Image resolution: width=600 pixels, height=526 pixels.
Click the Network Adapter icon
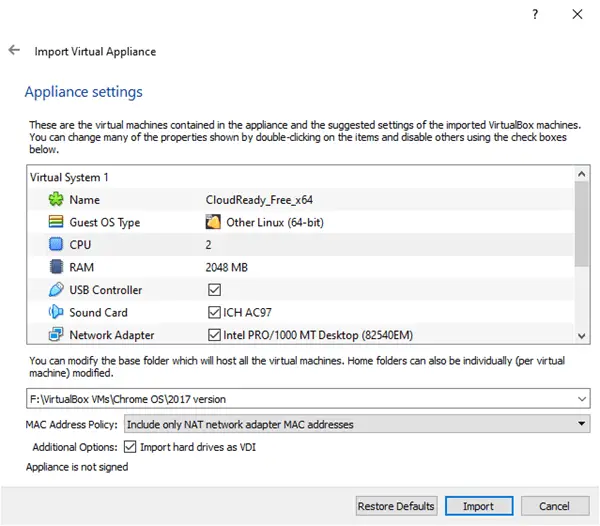56,334
